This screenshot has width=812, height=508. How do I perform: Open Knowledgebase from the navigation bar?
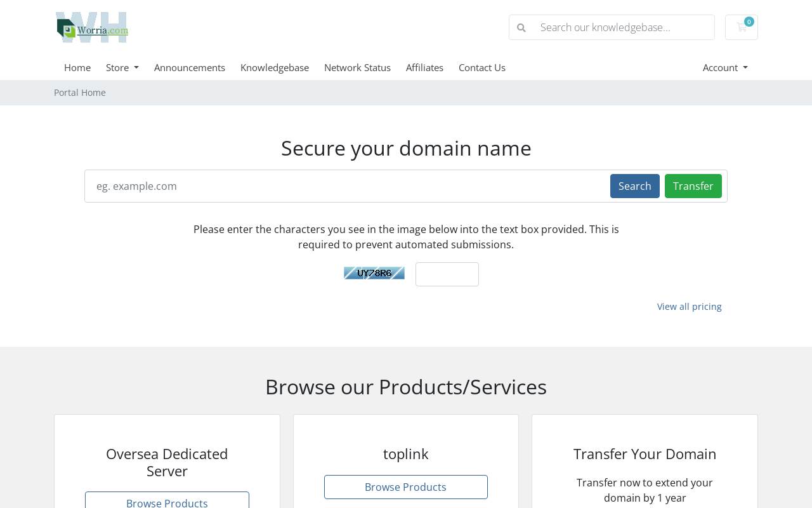tap(275, 67)
